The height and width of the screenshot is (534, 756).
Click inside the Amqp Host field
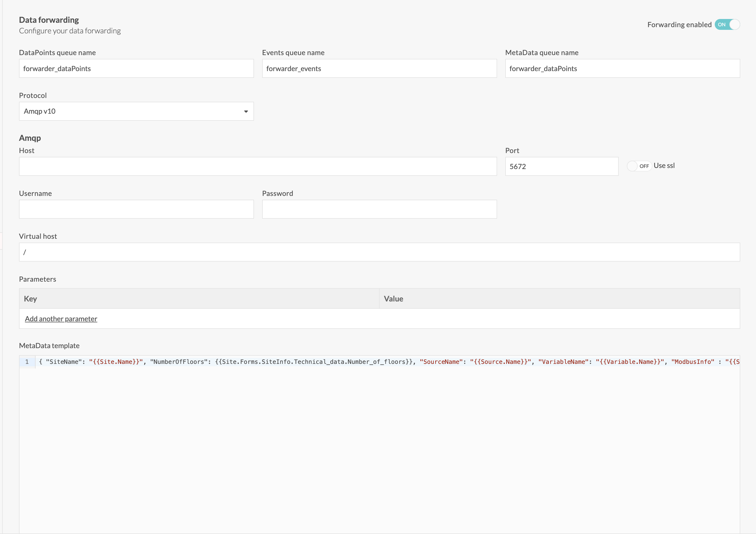258,166
